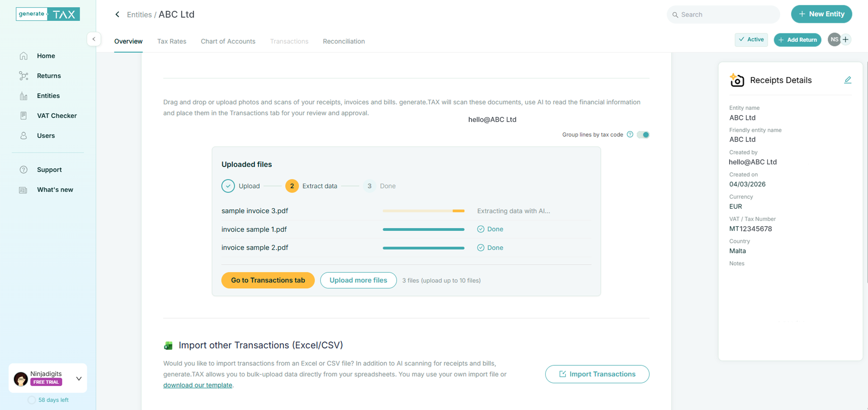868x410 pixels.
Task: Click the VAT Checker icon
Action: [24, 115]
